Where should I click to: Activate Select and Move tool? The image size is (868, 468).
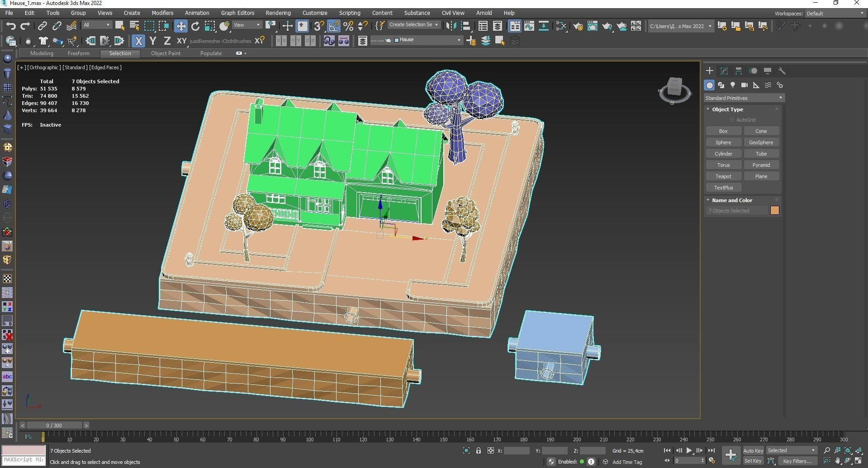[181, 26]
